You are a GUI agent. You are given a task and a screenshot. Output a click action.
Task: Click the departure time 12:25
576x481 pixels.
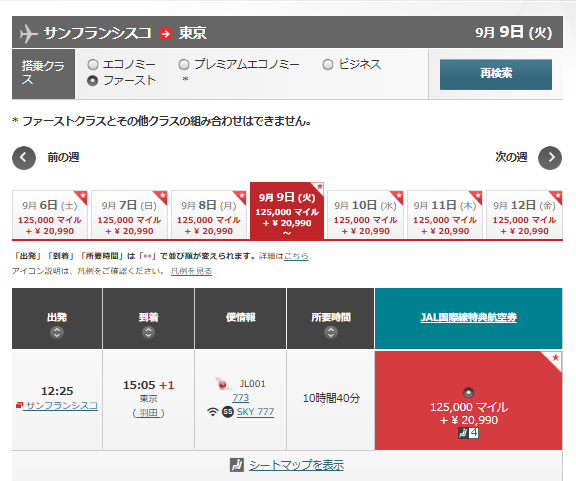[x=57, y=391]
